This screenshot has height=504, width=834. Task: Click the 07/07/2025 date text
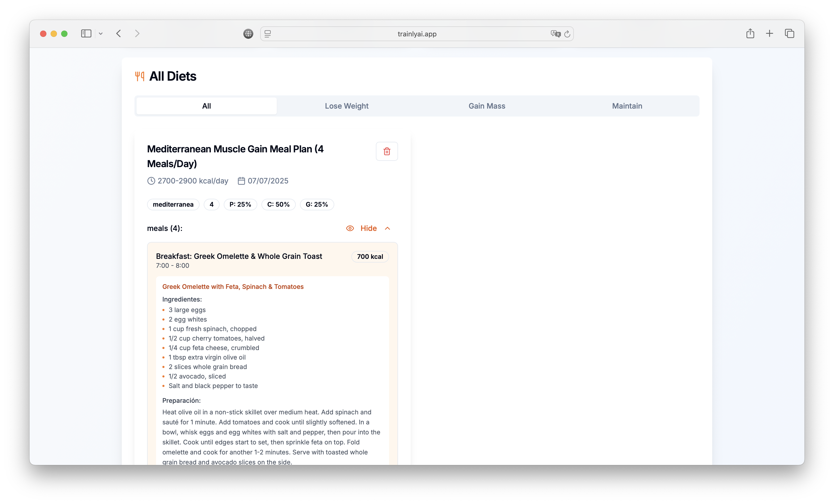pos(268,181)
